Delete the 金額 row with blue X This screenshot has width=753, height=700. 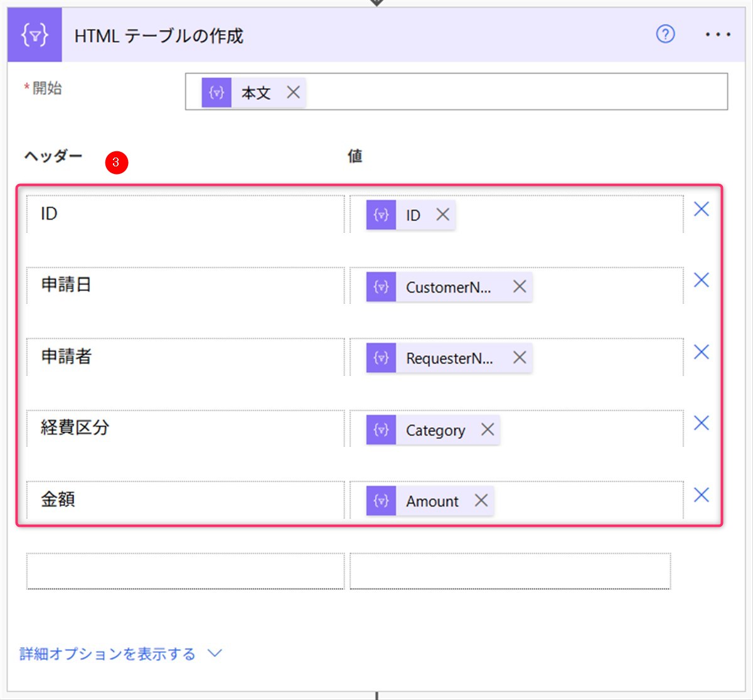coord(702,495)
